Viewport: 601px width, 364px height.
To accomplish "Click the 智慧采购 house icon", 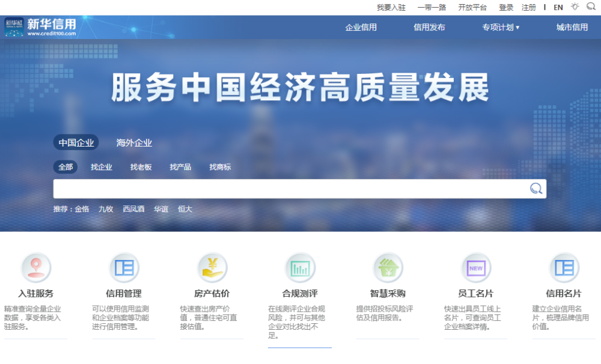I will click(388, 267).
